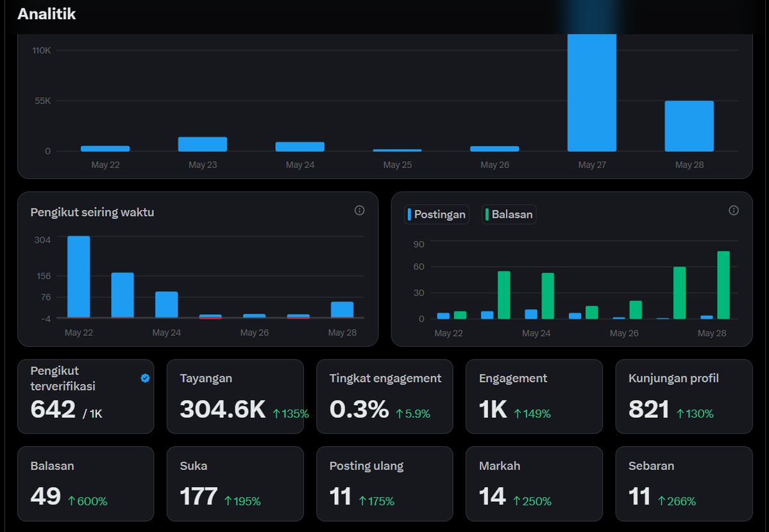Click the 110K axis label
The height and width of the screenshot is (532, 769).
pos(42,50)
